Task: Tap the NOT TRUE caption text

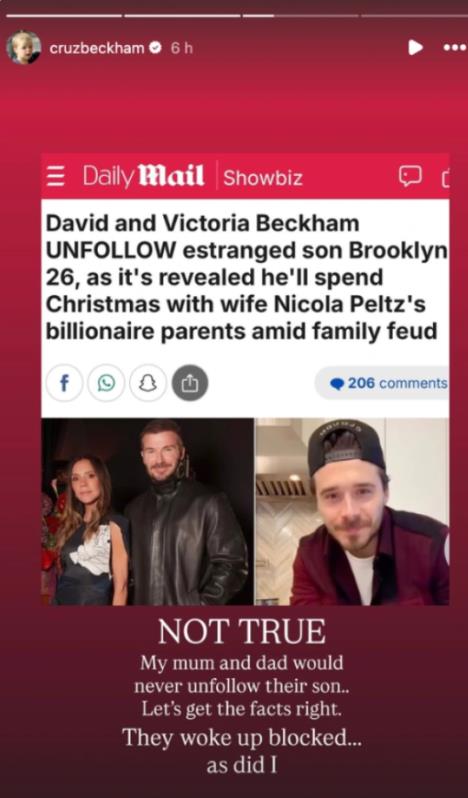Action: coord(242,632)
